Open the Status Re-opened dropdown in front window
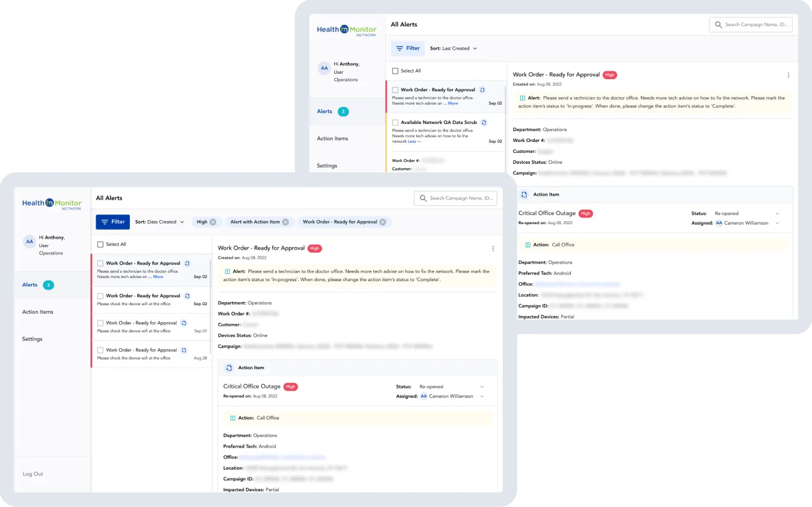 pos(452,387)
